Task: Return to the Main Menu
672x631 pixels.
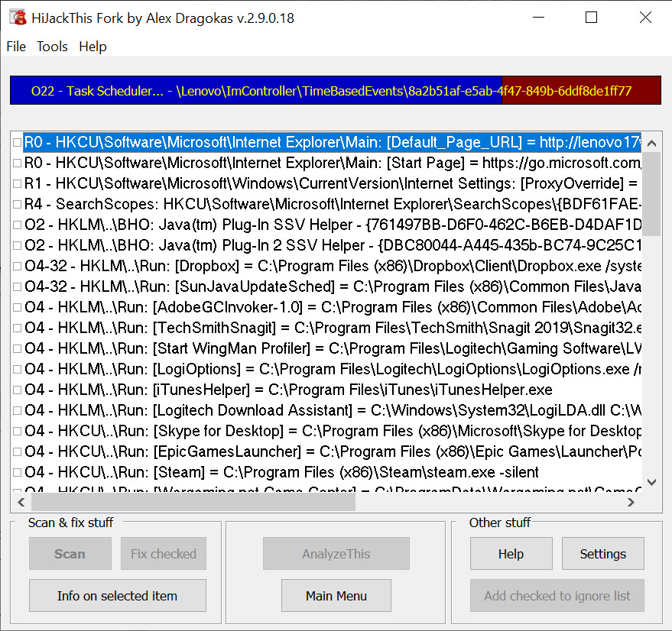Action: [x=336, y=595]
